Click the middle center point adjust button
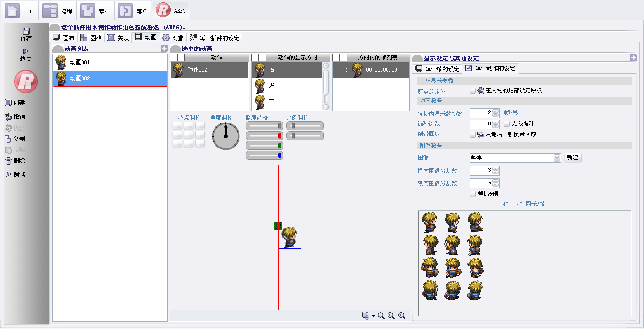The image size is (644, 329). pyautogui.click(x=189, y=134)
